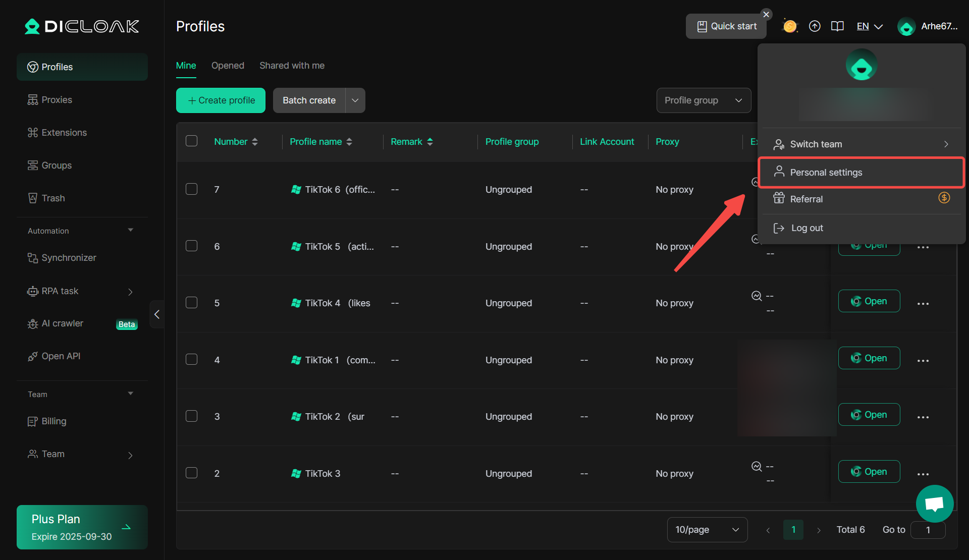Open more options for profile 3
Viewport: 969px width, 560px height.
pos(923,417)
